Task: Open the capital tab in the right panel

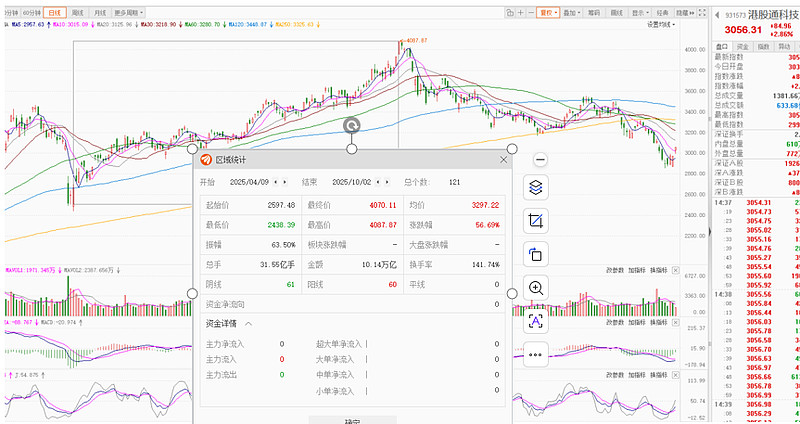Action: tap(742, 46)
